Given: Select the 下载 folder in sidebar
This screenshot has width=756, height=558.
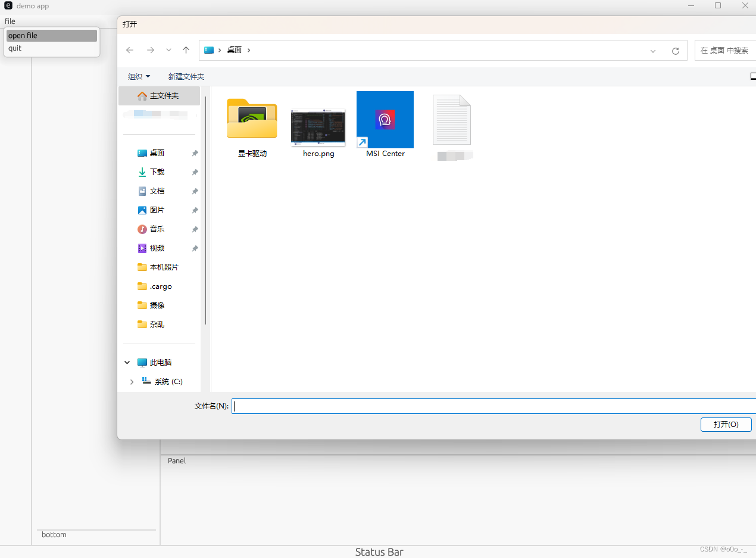Looking at the screenshot, I should 157,172.
